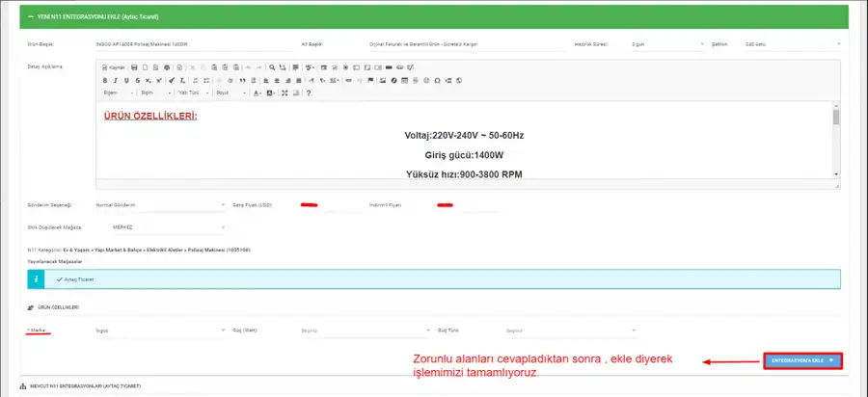Screen dimensions: 868x397
Task: Open the Biçem styles dropdown
Action: (119, 93)
